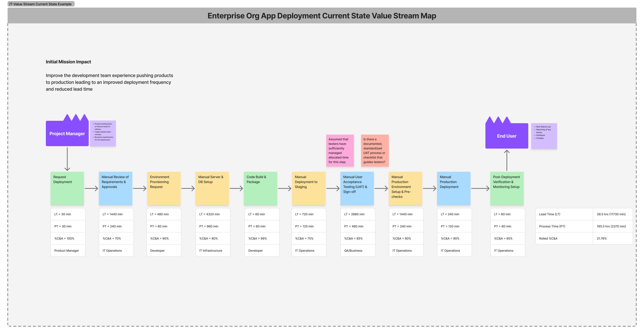This screenshot has height=334, width=644.
Task: Click the 'Product Manager' role cell
Action: [x=68, y=250]
